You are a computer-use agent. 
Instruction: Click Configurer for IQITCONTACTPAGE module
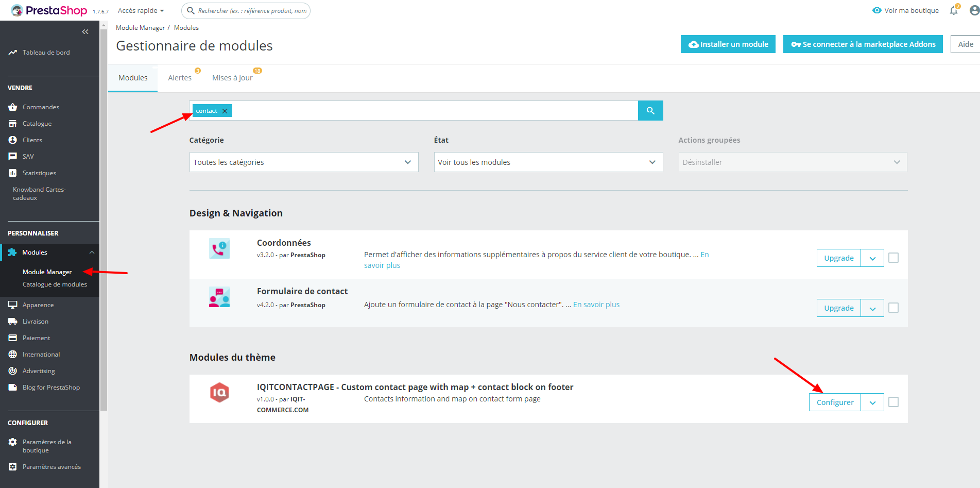pos(835,402)
